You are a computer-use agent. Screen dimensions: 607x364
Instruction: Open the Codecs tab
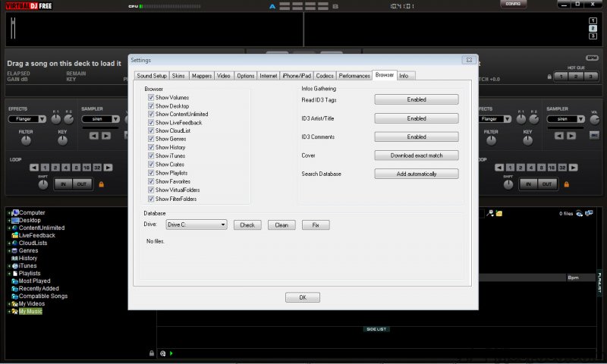coord(325,76)
